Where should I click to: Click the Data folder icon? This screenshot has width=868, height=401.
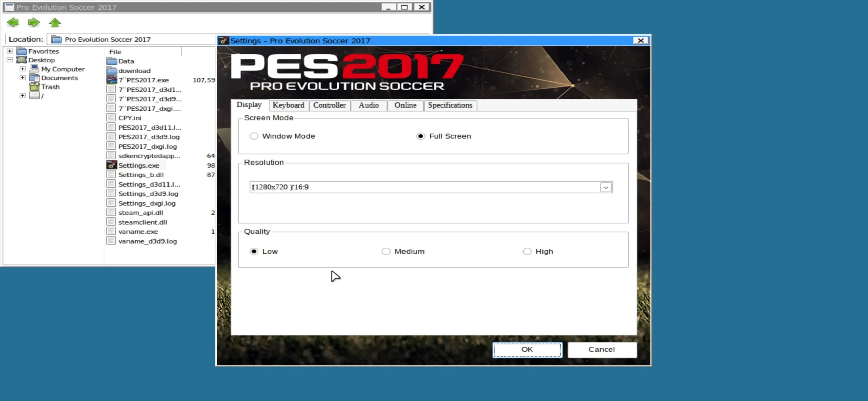(x=112, y=61)
